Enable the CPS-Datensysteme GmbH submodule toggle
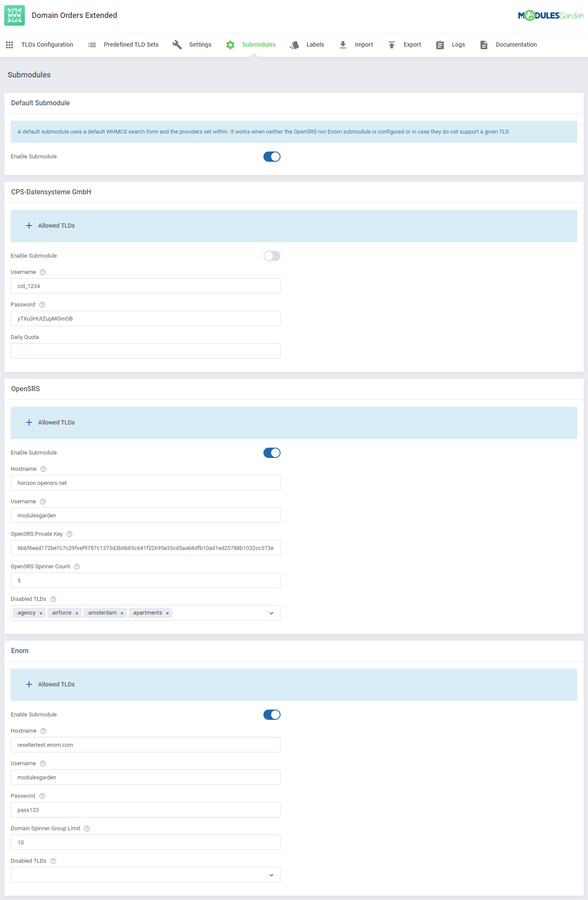This screenshot has height=900, width=588. tap(272, 256)
